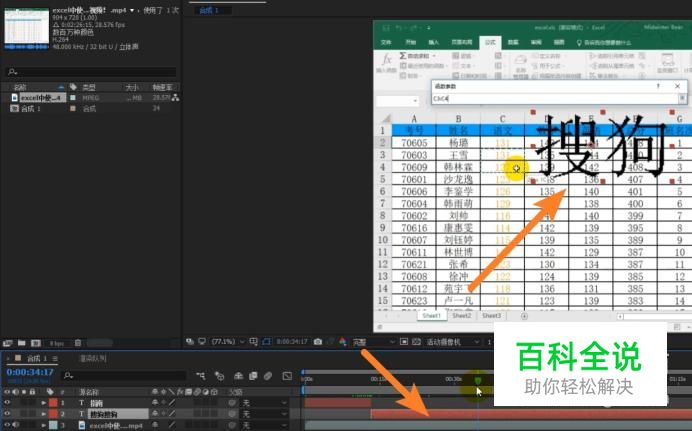Switch to the 合成 1 timeline tab
Screen dimensions: 692x431
pyautogui.click(x=37, y=358)
